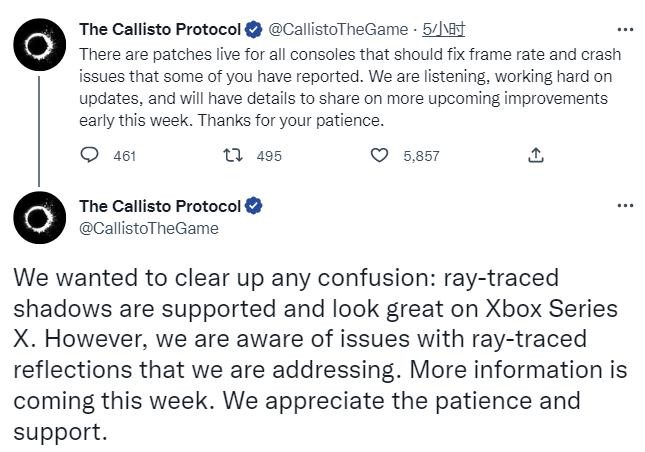The height and width of the screenshot is (452, 645).
Task: Click the ray-traced shadows tweet text
Action: click(320, 355)
